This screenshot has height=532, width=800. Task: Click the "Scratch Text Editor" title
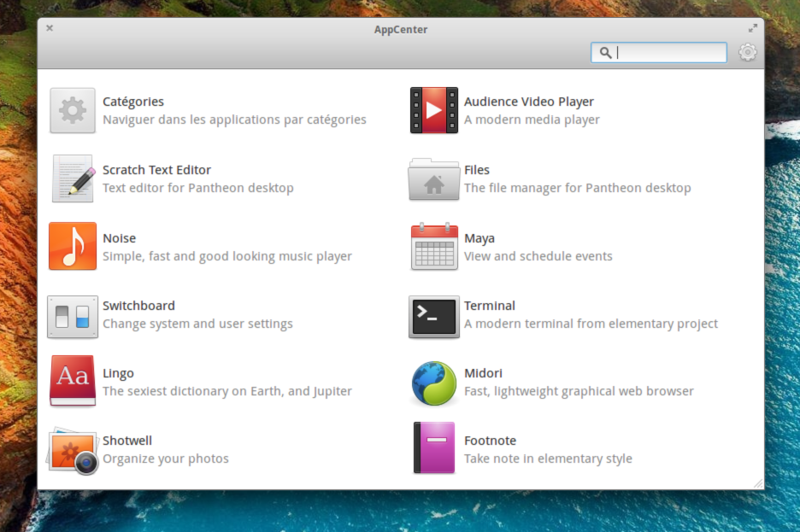click(x=156, y=170)
